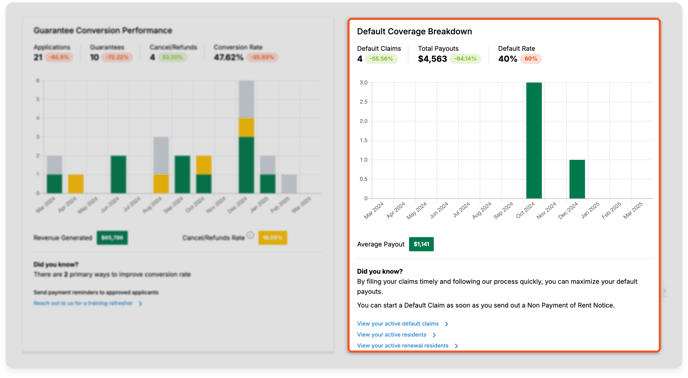Click the 47.62% Conversion Rate value
This screenshot has height=378, width=688.
coord(229,58)
